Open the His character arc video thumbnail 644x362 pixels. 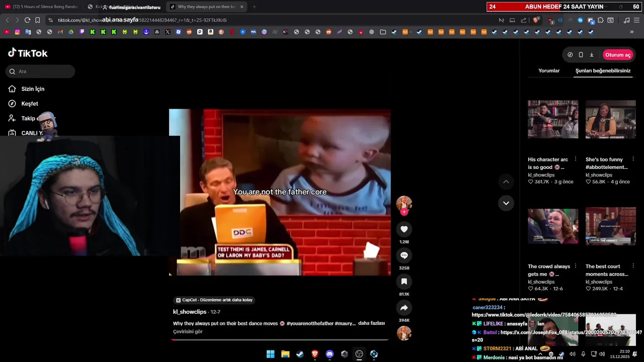tap(553, 119)
